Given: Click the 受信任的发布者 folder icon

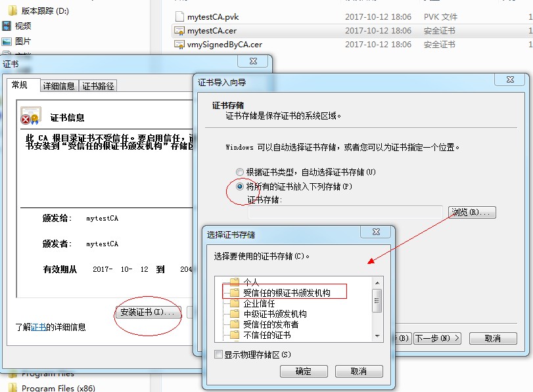Looking at the screenshot, I should click(x=235, y=324).
